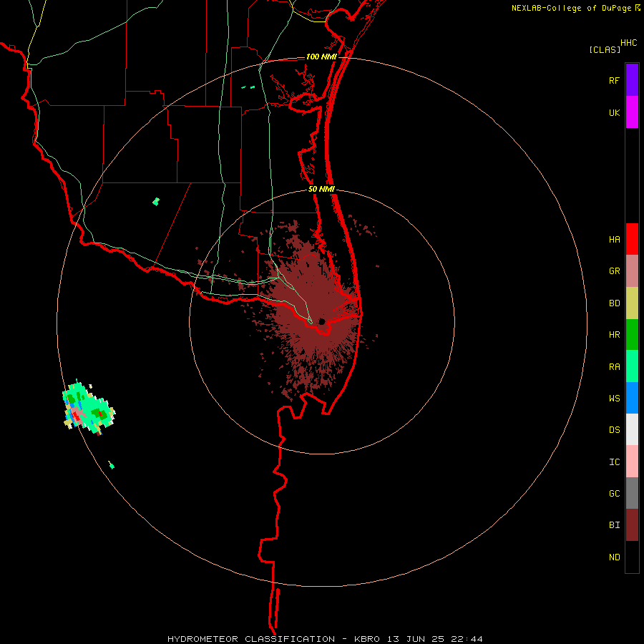Image resolution: width=644 pixels, height=644 pixels.
Task: Click the IC legend label
Action: pyautogui.click(x=614, y=462)
